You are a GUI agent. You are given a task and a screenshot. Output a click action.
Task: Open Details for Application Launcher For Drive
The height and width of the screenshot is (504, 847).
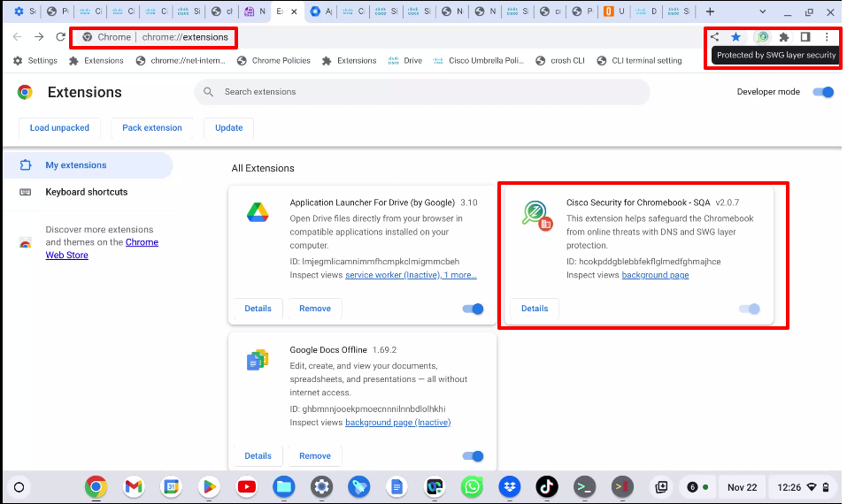click(258, 309)
